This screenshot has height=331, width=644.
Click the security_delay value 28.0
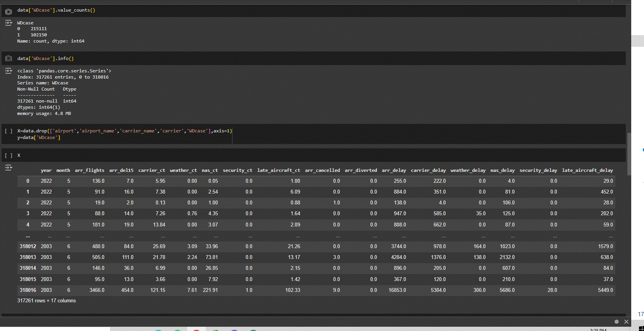pos(552,290)
